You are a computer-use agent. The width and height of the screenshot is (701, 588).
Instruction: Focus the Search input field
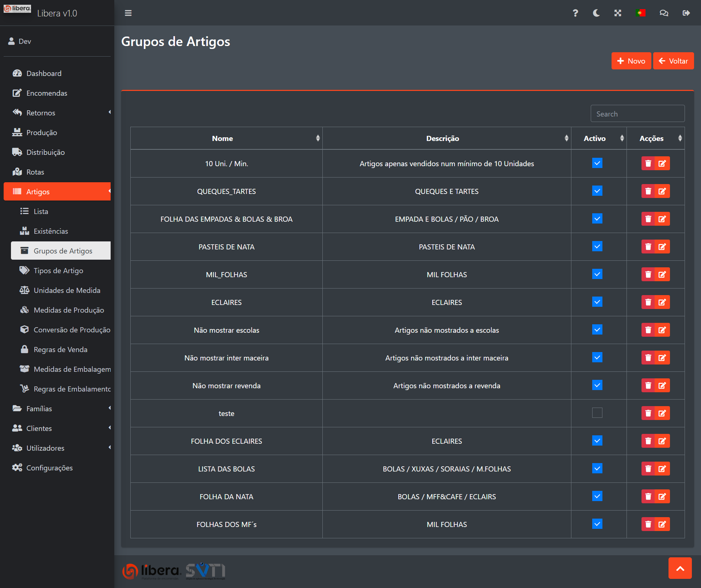click(637, 114)
